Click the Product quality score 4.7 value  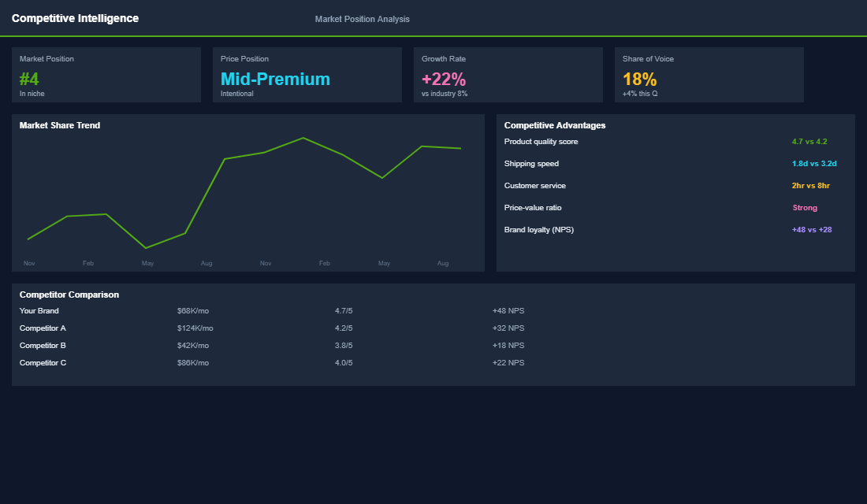(x=811, y=141)
